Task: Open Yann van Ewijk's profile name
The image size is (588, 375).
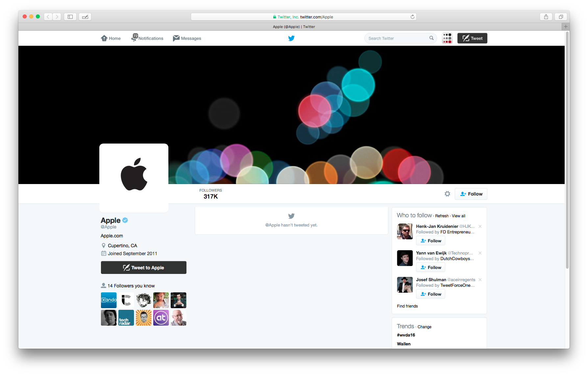Action: (431, 253)
